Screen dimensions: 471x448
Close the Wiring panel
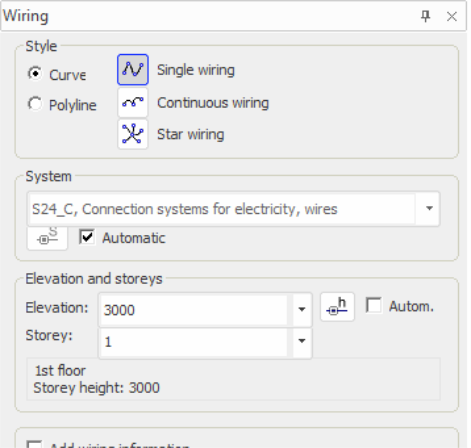[x=452, y=16]
